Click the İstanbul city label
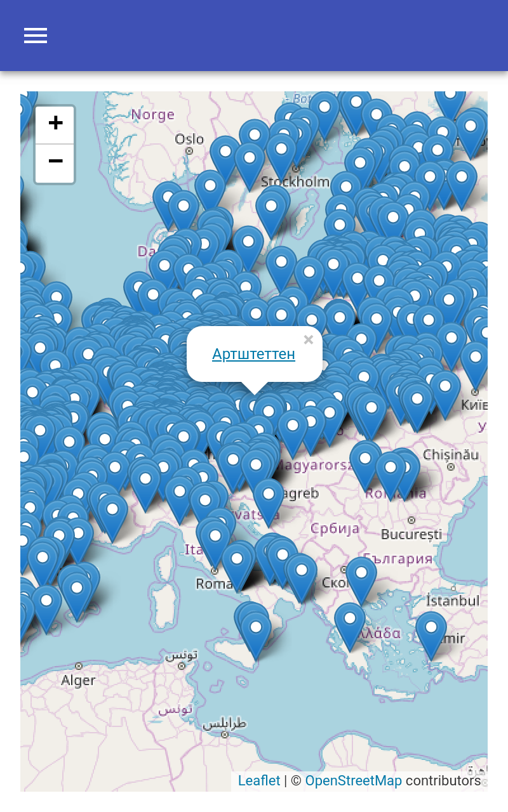This screenshot has height=812, width=508. (453, 600)
